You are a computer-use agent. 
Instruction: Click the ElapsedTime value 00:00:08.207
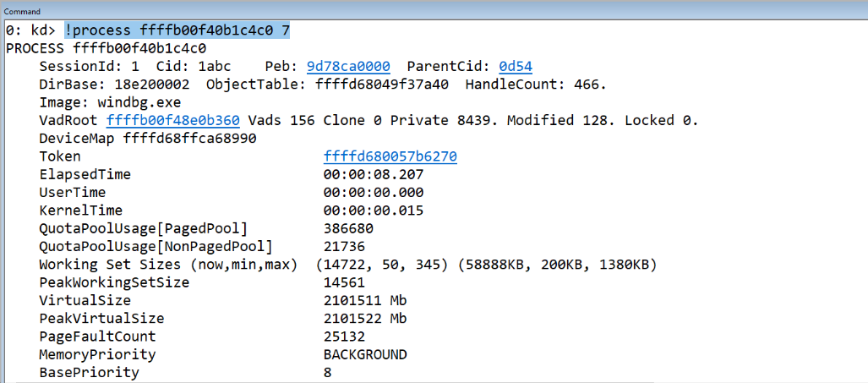373,174
